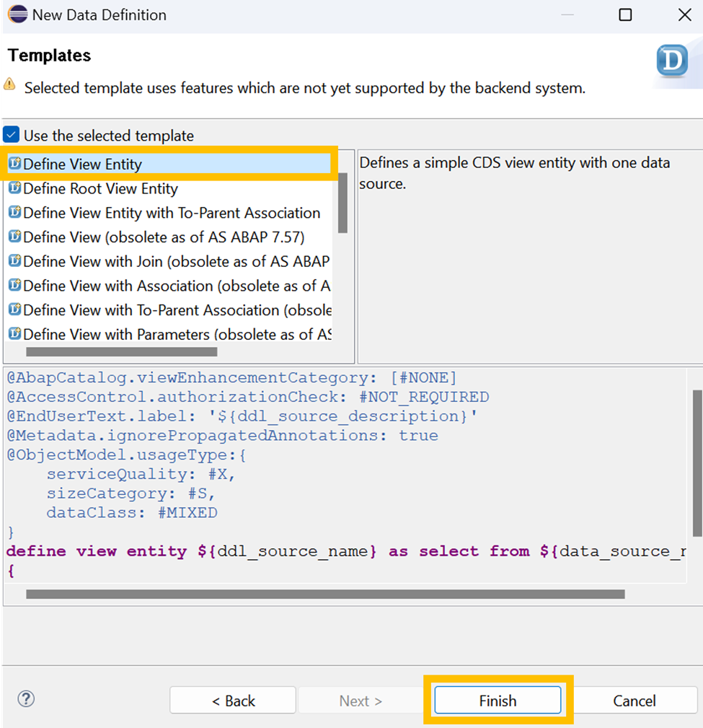Click the Data Definition wizard banner icon
Image resolution: width=703 pixels, height=728 pixels.
point(673,61)
